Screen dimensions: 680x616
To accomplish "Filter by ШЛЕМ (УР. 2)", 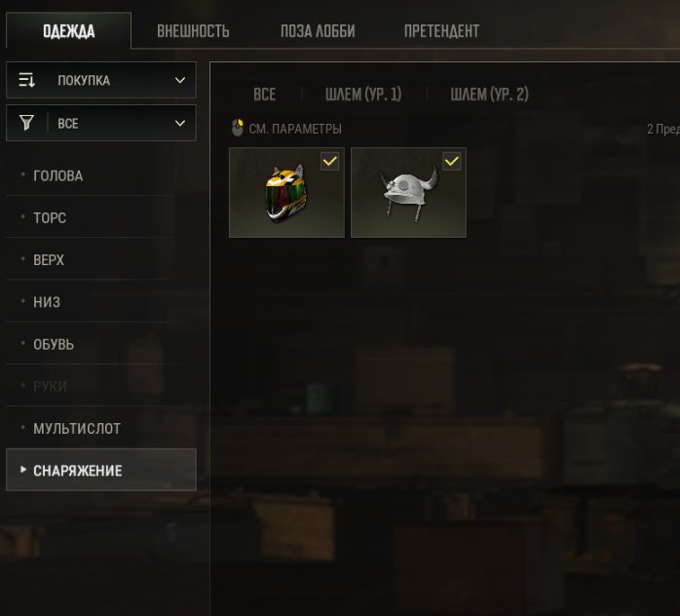I will pos(489,95).
